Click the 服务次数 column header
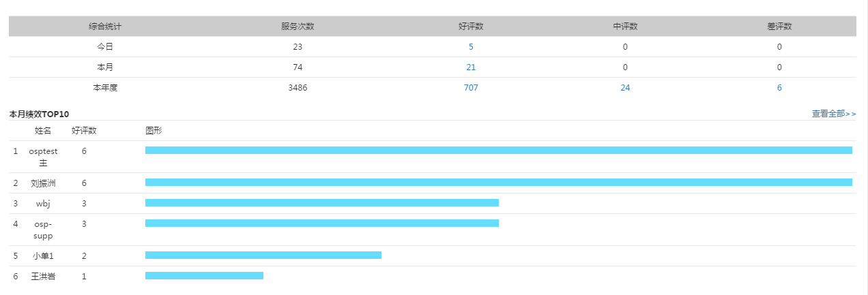The width and height of the screenshot is (868, 295). (x=298, y=27)
